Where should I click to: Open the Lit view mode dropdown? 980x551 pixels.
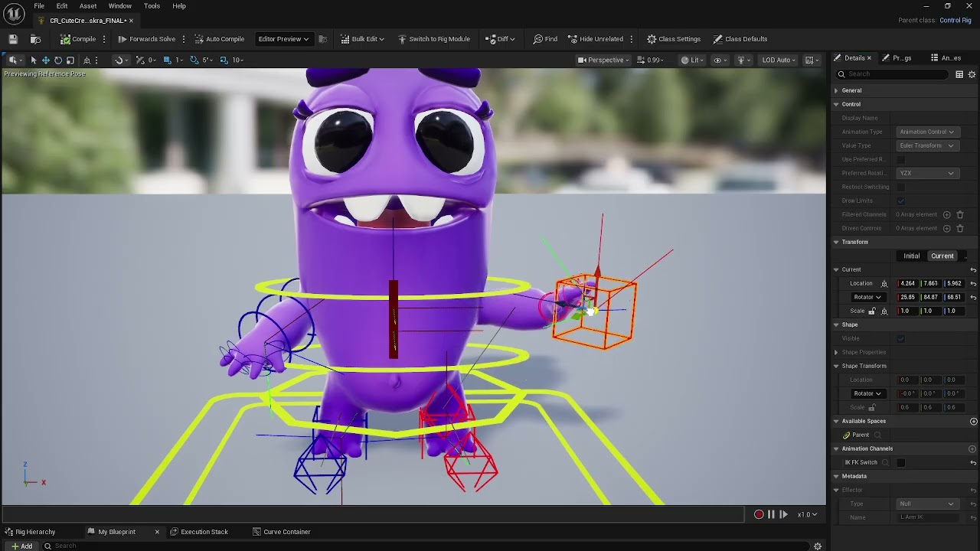(692, 60)
